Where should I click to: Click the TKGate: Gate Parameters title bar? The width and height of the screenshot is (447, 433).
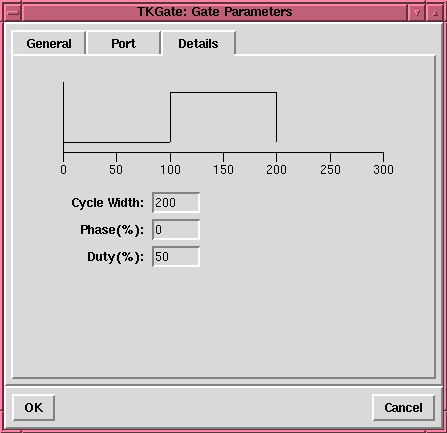(x=215, y=12)
